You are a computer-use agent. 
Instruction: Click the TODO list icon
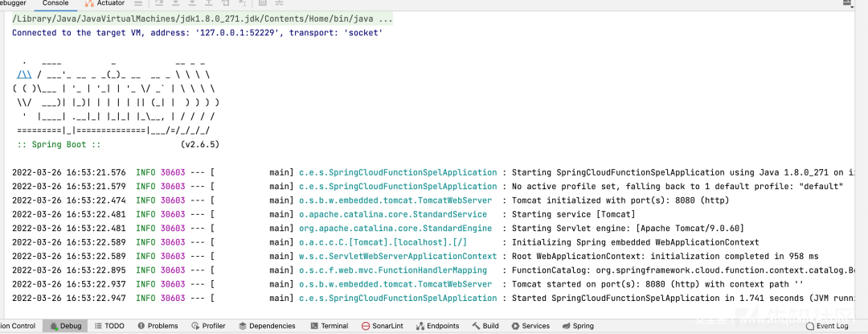(99, 326)
